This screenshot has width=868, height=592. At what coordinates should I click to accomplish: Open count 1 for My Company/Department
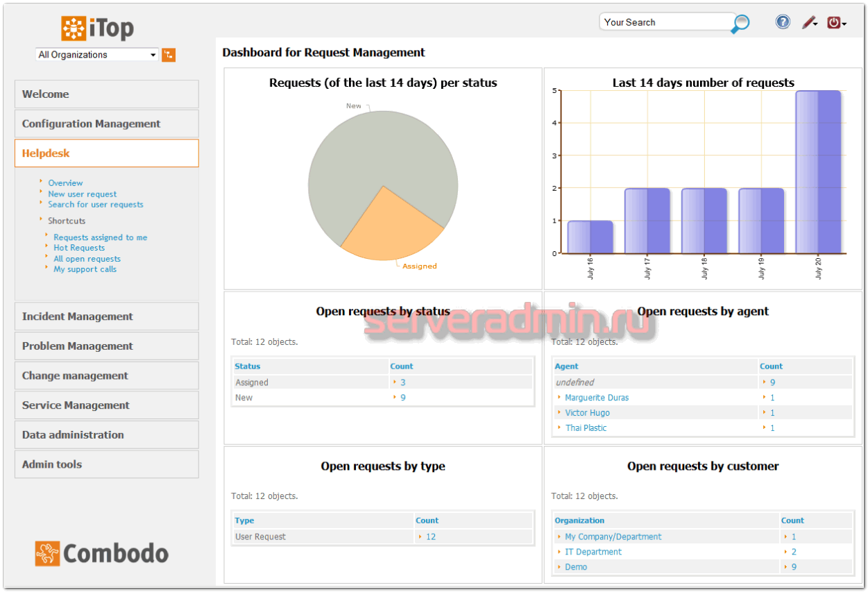794,536
